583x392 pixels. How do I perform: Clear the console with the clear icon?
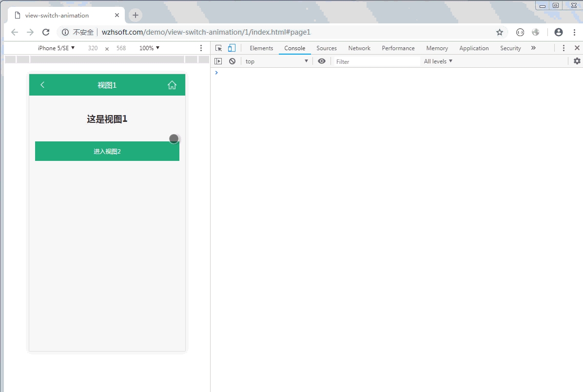pos(233,61)
